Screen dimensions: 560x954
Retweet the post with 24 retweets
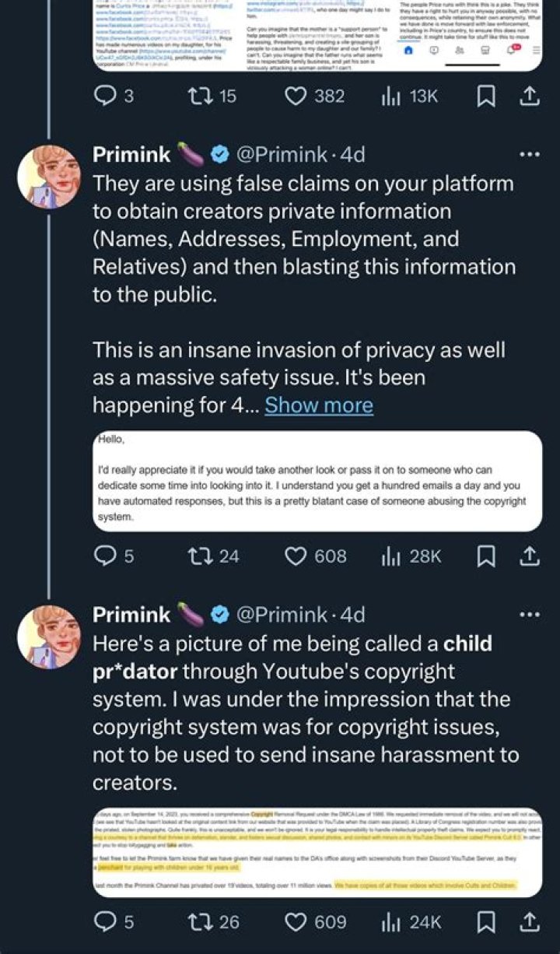203,556
